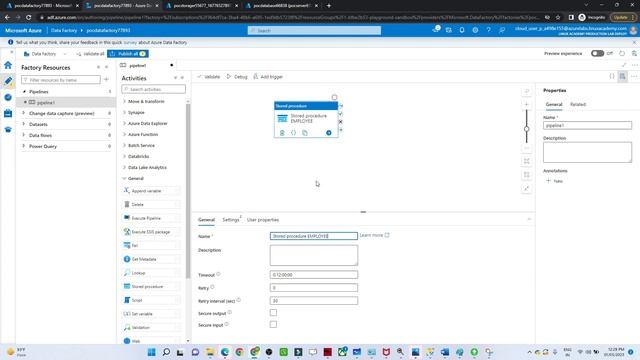The height and width of the screenshot is (360, 640).
Task: Open the Azure settings gear icon
Action: point(475,30)
